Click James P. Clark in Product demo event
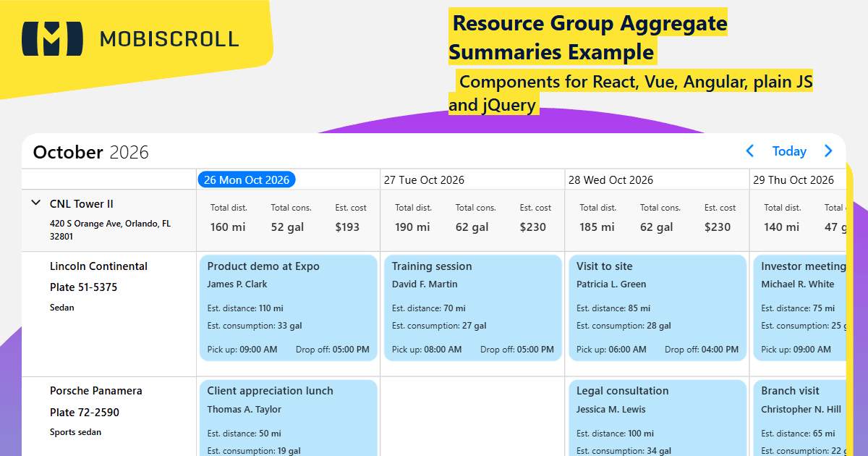The height and width of the screenshot is (456, 868). pyautogui.click(x=237, y=284)
